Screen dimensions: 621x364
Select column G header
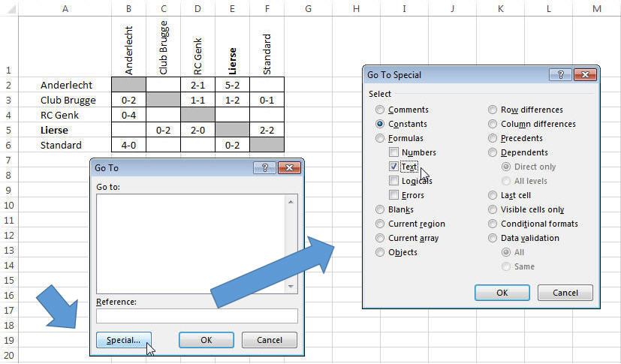[308, 8]
